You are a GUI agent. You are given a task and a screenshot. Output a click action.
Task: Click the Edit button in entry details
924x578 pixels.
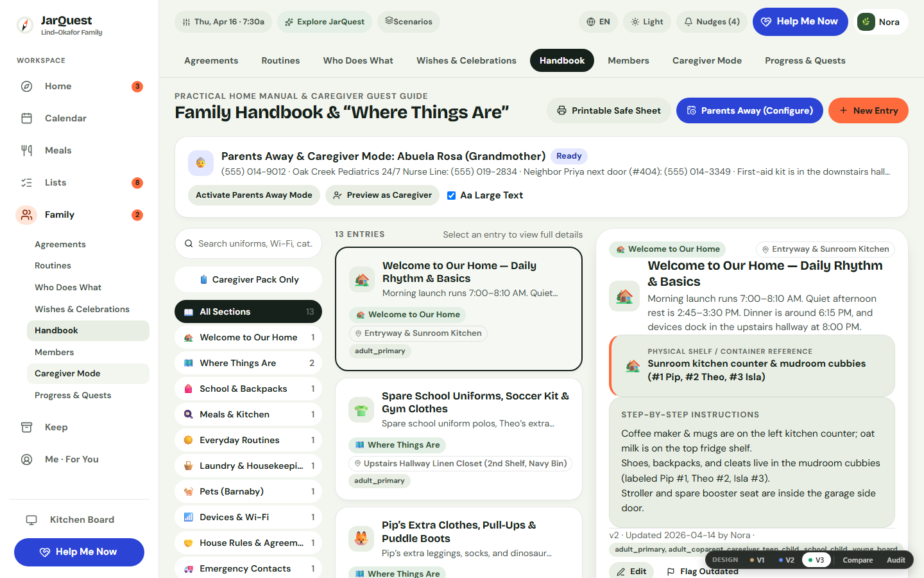point(631,571)
